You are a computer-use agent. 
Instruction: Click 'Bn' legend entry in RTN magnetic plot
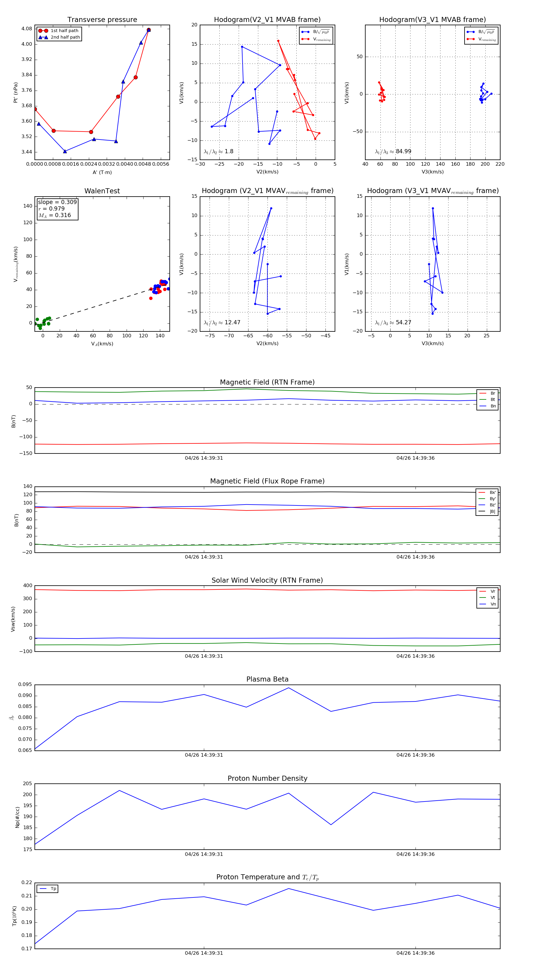click(x=487, y=406)
